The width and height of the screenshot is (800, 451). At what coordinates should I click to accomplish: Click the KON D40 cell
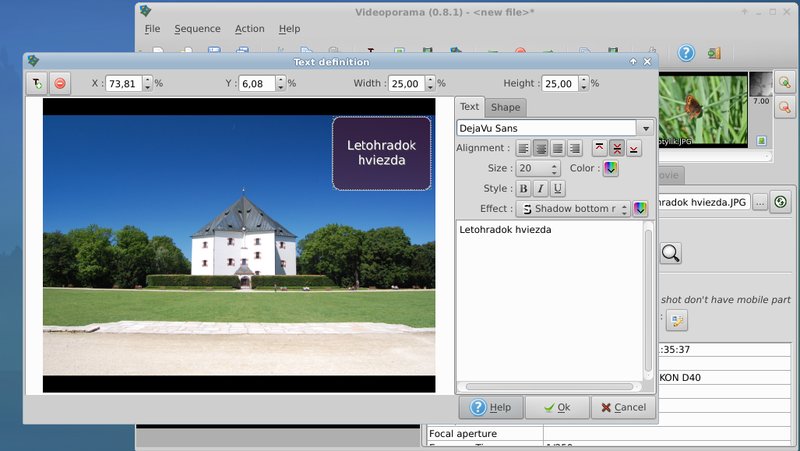tap(724, 378)
